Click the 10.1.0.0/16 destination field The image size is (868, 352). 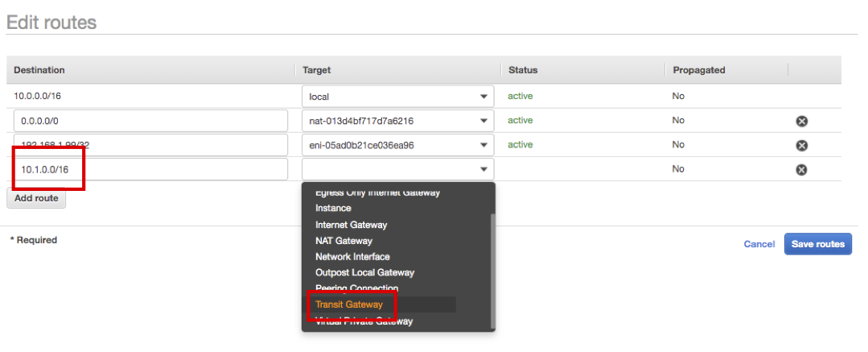click(151, 169)
